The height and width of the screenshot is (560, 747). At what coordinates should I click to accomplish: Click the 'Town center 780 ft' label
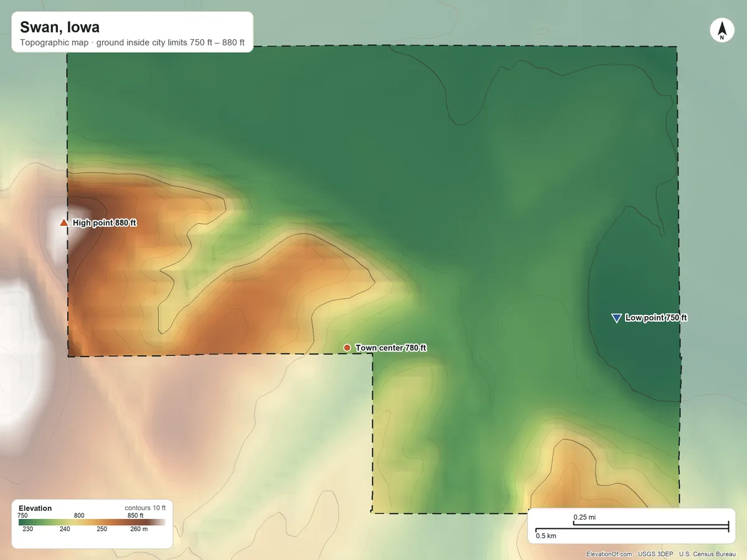point(391,348)
